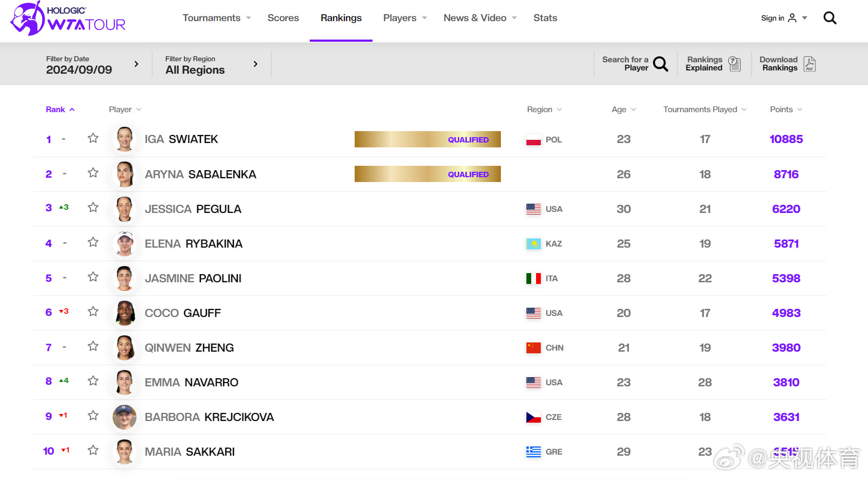The height and width of the screenshot is (479, 868).
Task: Mark Qinwen Zheng as favorite
Action: tap(93, 346)
